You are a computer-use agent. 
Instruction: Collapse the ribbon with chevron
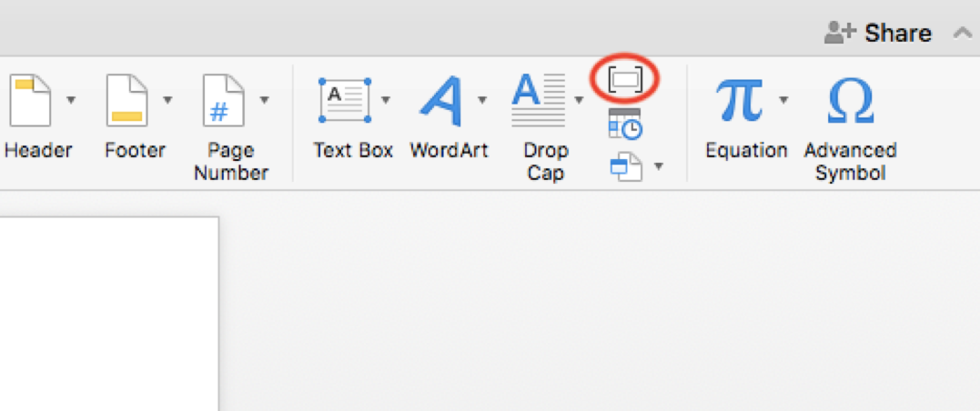tap(963, 33)
